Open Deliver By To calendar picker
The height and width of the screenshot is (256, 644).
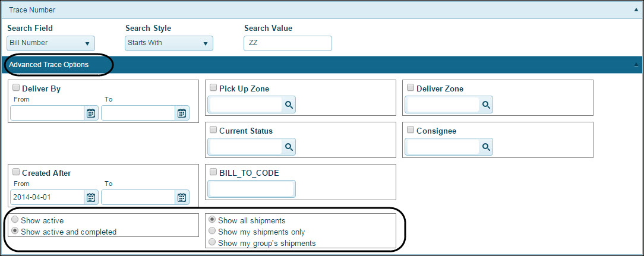click(182, 113)
